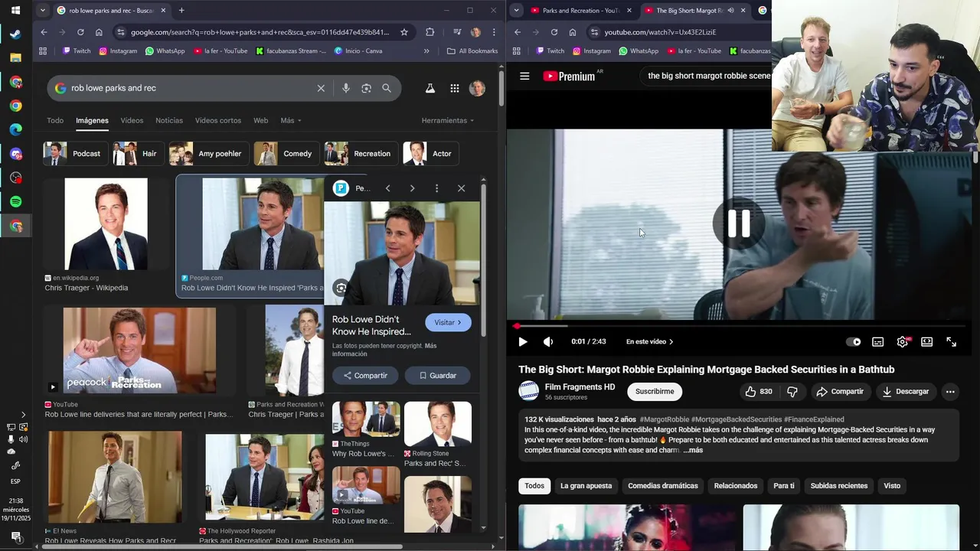
Task: Expand video description with '...más'
Action: (693, 450)
